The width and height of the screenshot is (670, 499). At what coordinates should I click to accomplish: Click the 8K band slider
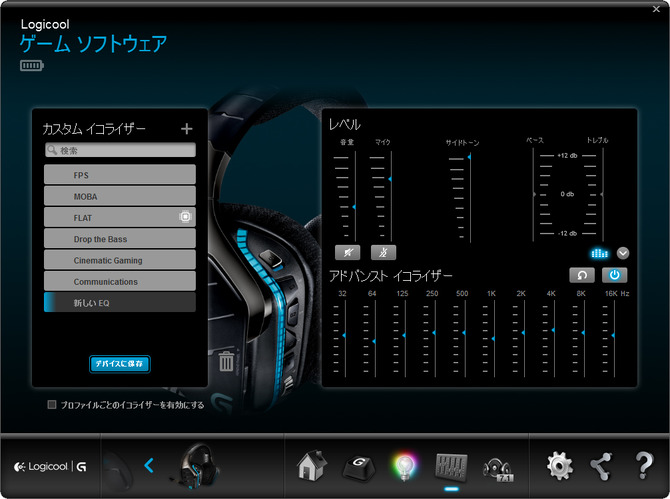point(583,332)
